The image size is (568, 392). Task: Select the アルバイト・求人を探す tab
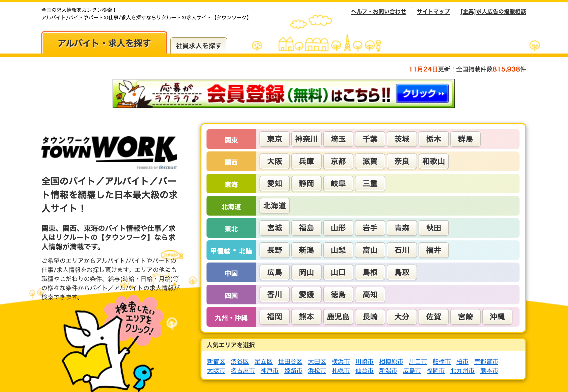point(104,43)
